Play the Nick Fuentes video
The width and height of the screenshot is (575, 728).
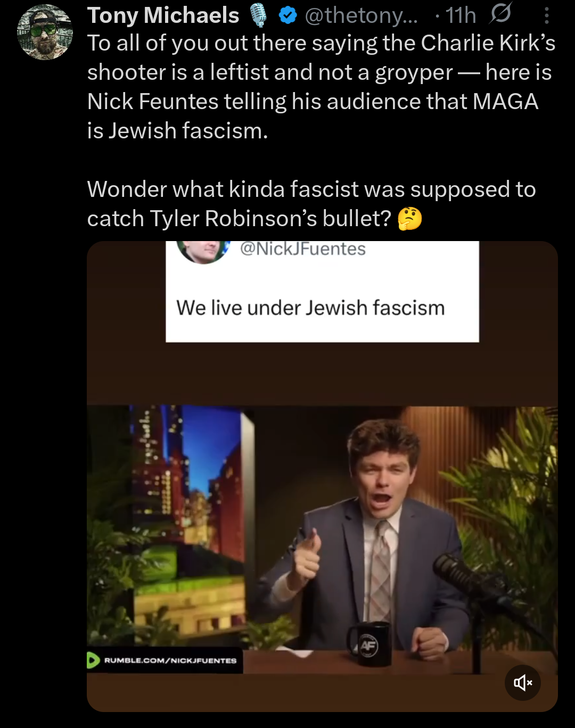[x=322, y=476]
